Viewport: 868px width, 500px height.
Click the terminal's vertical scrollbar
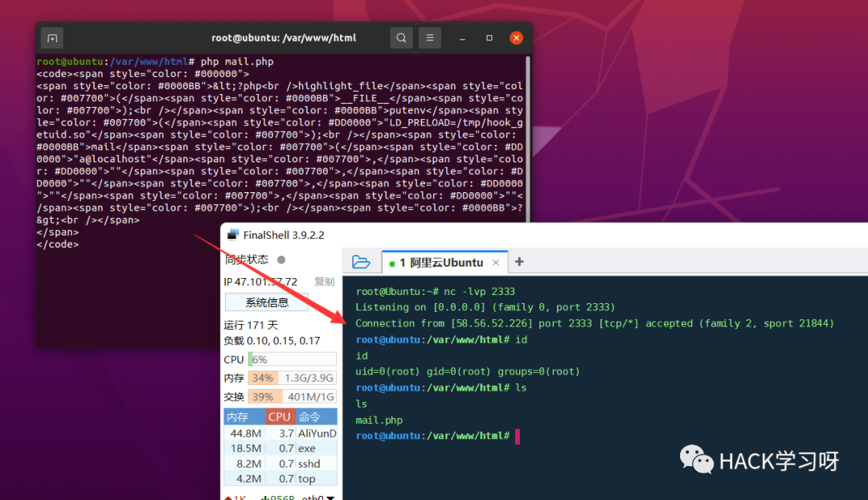point(527,138)
